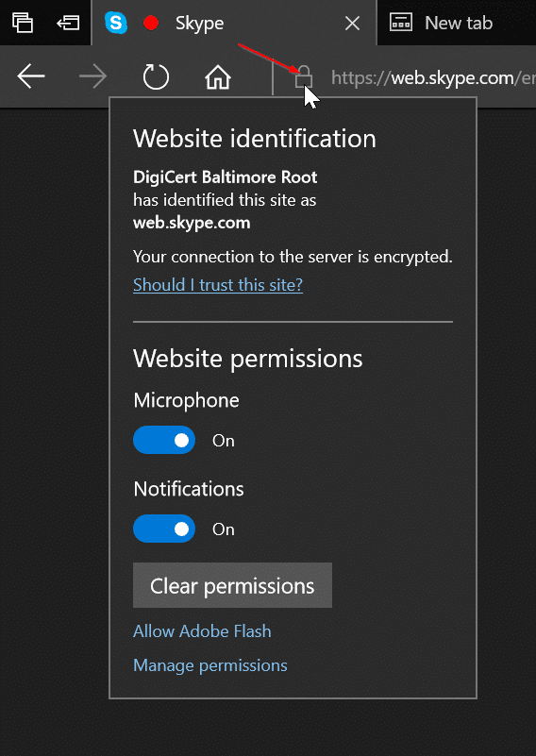
Task: Click the Website permissions heading
Action: click(248, 359)
